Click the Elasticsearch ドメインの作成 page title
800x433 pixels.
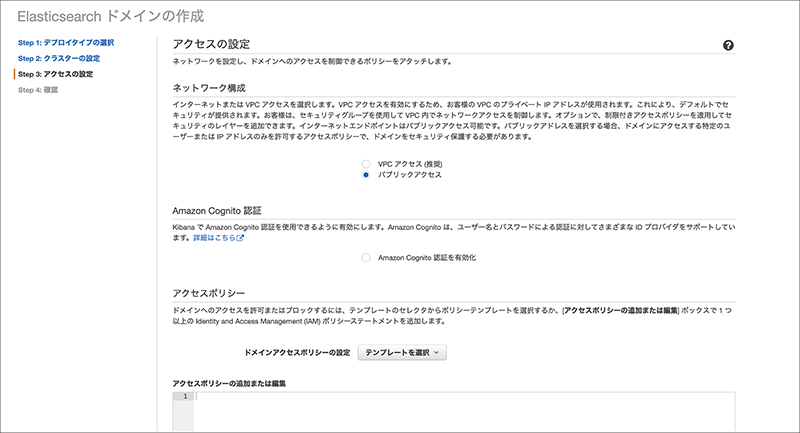(109, 16)
